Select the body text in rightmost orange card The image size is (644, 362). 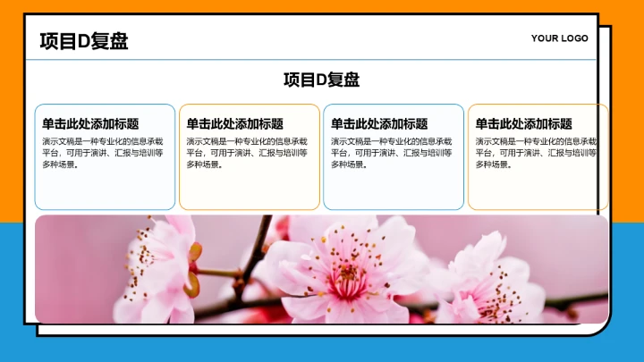click(536, 153)
